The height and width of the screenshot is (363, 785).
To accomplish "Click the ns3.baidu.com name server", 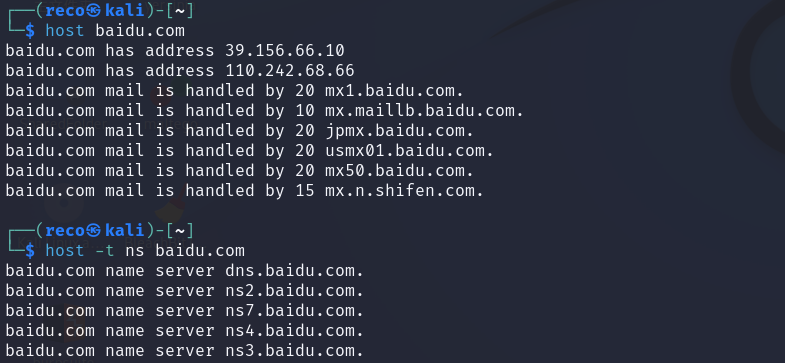I will pyautogui.click(x=294, y=351).
